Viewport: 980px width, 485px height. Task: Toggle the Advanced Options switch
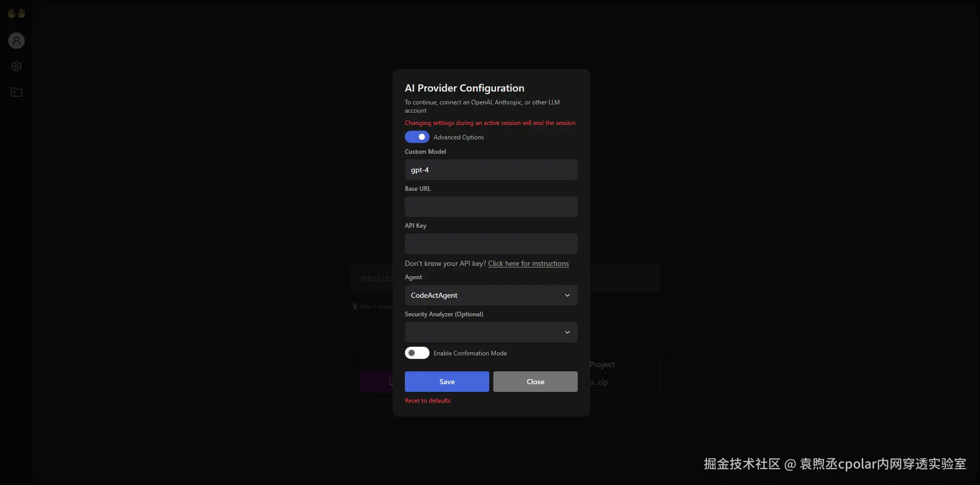[417, 137]
